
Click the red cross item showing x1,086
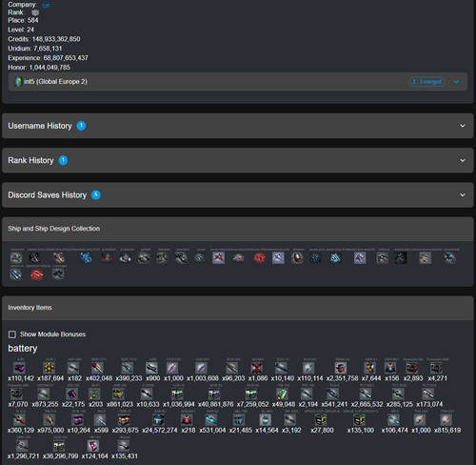point(256,368)
